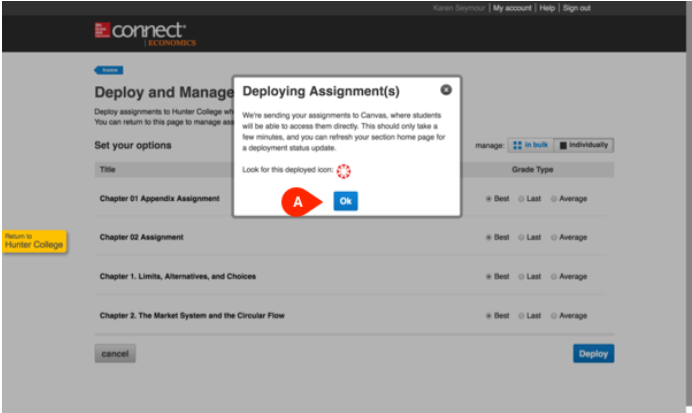Click the Ok button in dialog
Viewport: 692px width, 413px height.
pyautogui.click(x=345, y=201)
